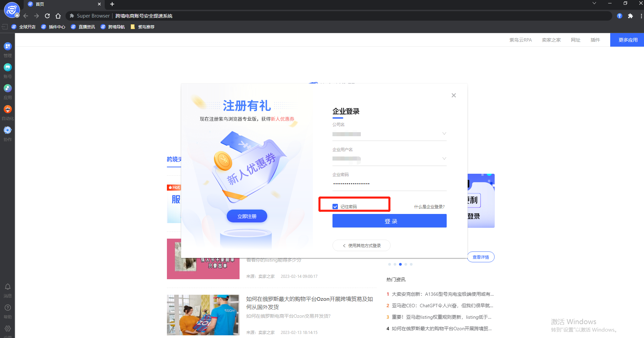
Task: Select the last carousel dot
Action: click(411, 264)
